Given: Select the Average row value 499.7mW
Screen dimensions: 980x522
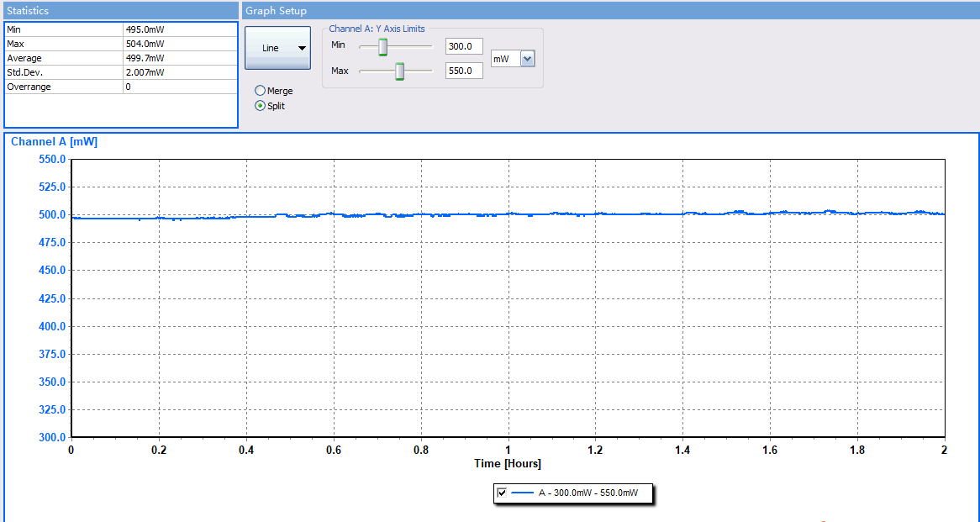Looking at the screenshot, I should (144, 58).
